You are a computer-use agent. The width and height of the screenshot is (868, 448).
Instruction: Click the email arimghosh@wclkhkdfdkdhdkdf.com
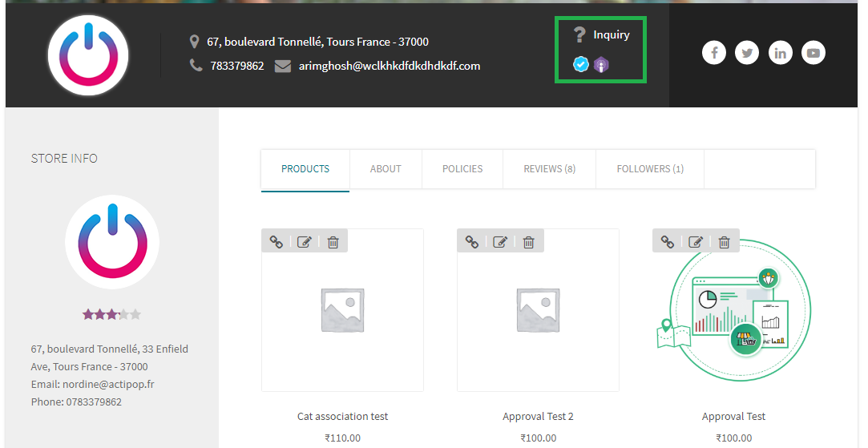(390, 66)
